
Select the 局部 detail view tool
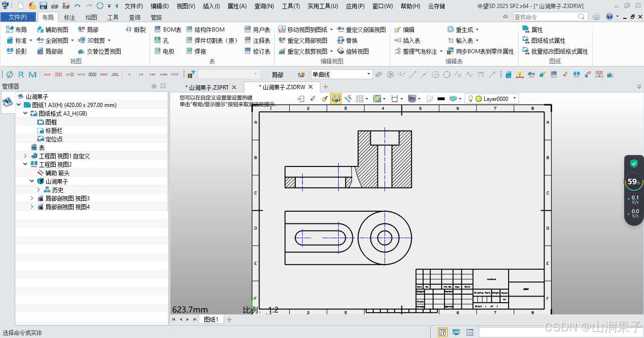[x=88, y=30]
